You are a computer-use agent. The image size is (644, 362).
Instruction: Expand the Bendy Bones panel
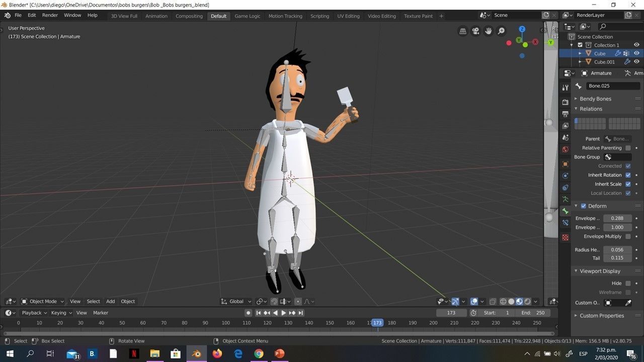(595, 99)
